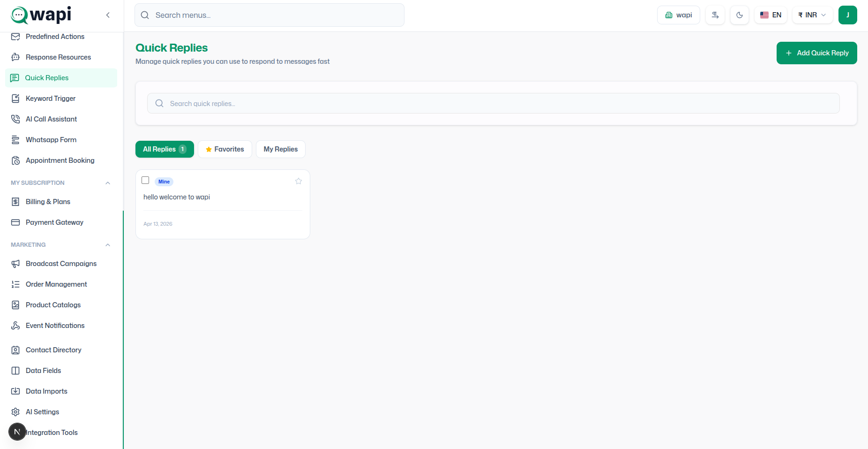Click the round N badge button
This screenshot has width=868, height=449.
[x=17, y=432]
